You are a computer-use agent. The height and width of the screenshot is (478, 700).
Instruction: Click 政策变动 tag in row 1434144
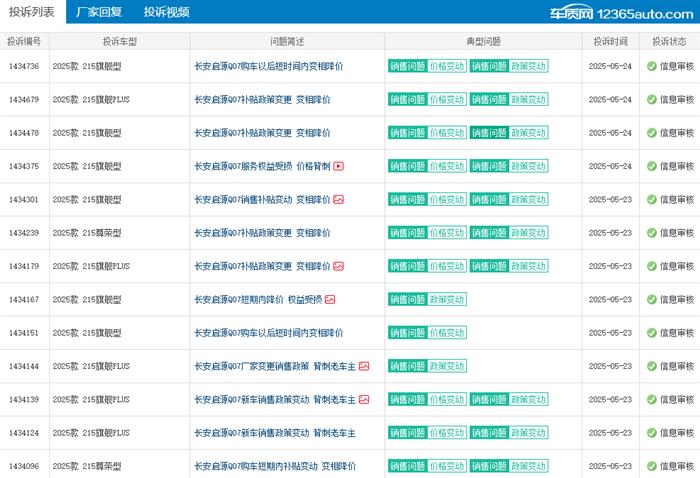tap(447, 366)
